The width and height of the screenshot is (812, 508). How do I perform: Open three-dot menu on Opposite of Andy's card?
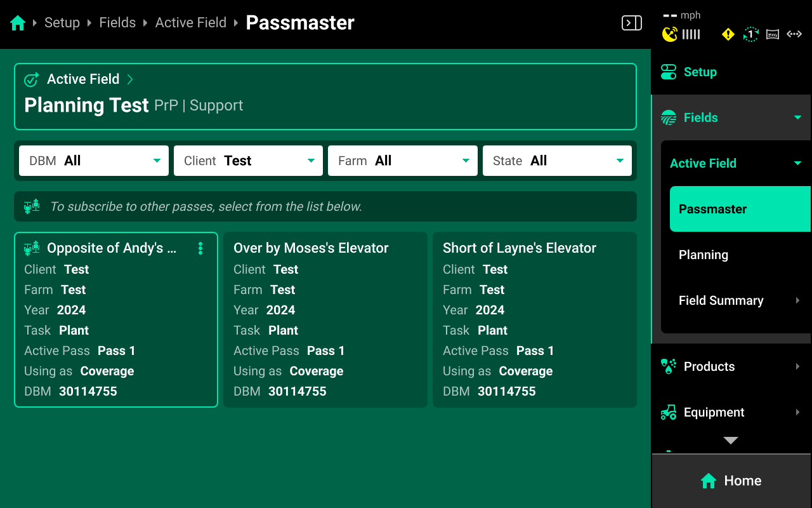pyautogui.click(x=200, y=248)
